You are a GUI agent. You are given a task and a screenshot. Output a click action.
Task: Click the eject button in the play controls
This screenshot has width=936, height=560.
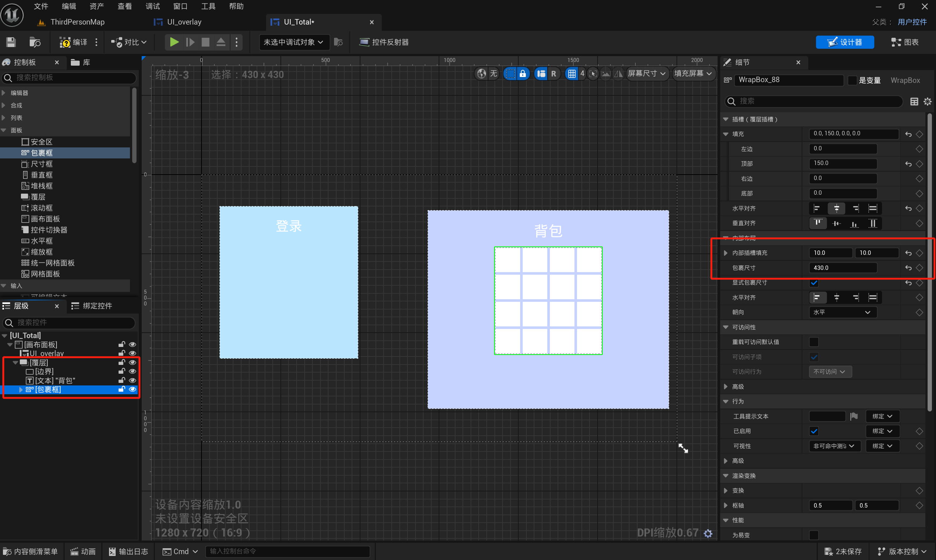[x=221, y=42]
